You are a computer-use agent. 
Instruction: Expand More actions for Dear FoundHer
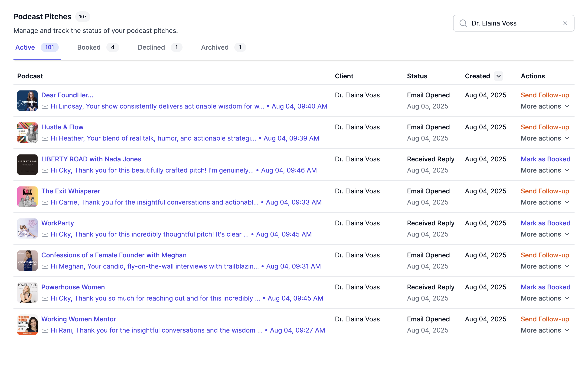[x=545, y=106]
